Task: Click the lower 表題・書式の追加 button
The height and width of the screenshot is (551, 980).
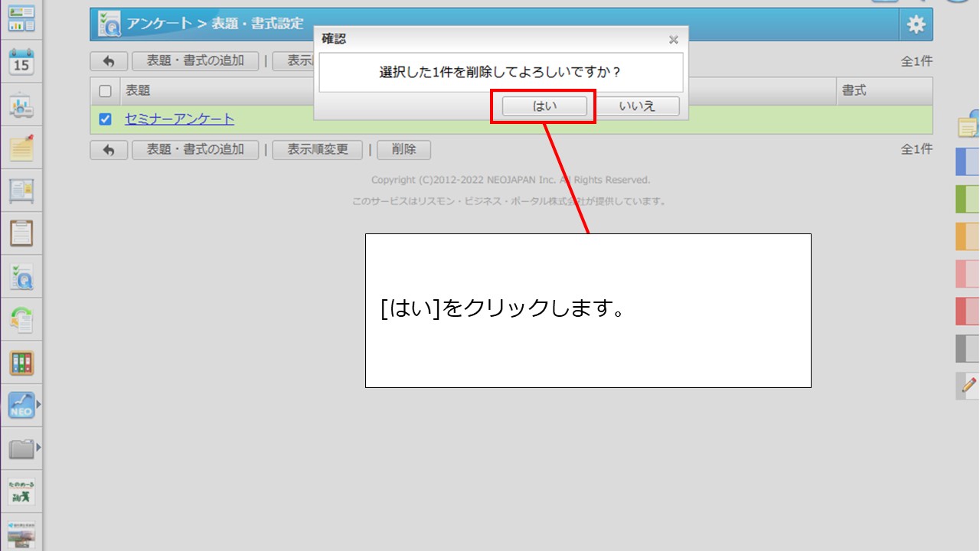Action: 195,150
